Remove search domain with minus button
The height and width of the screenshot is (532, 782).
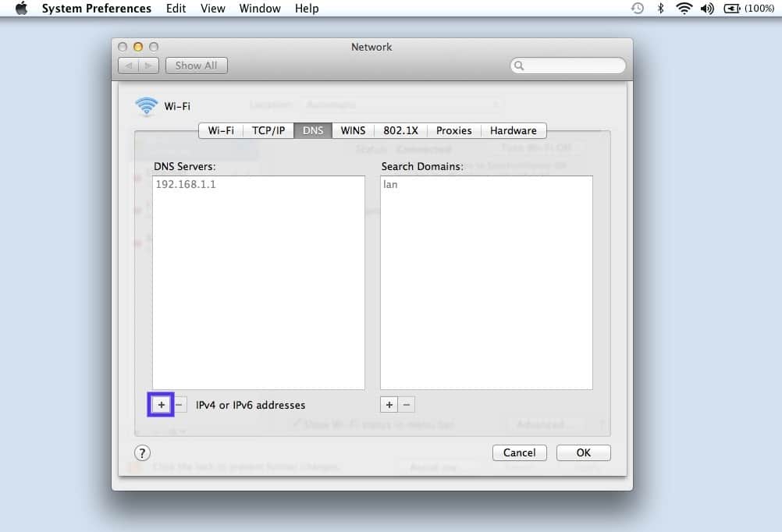407,405
